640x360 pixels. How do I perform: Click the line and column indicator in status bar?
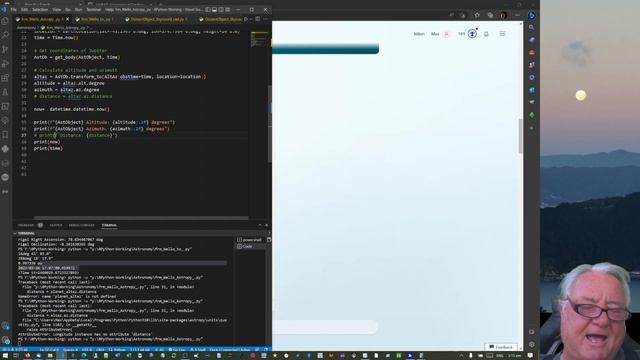(49, 350)
